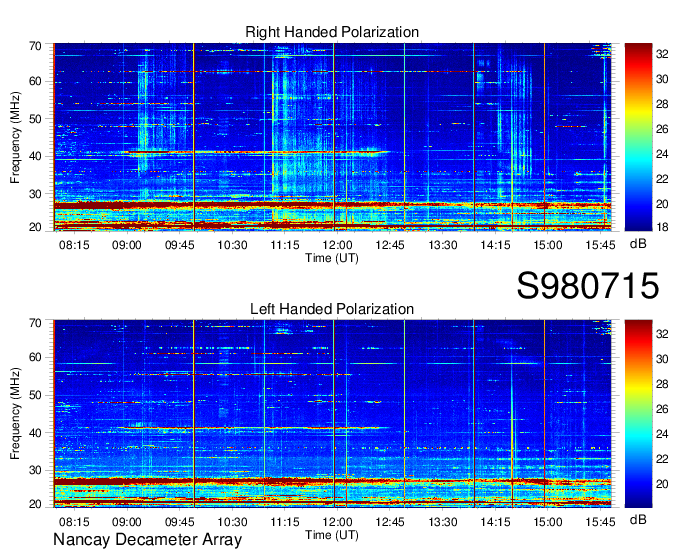This screenshot has width=680, height=552.
Task: Click 20 MHz tick on right-handed plot
Action: click(x=35, y=227)
